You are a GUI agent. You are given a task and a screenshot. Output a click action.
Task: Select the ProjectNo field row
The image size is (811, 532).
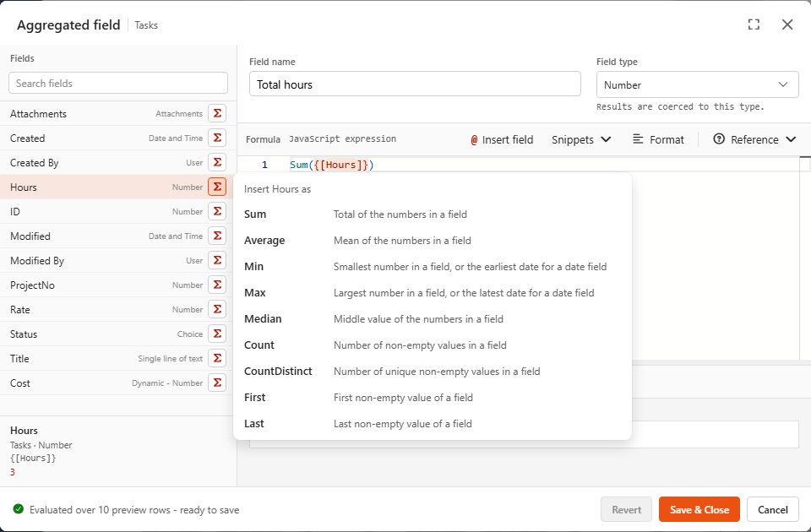coord(118,285)
